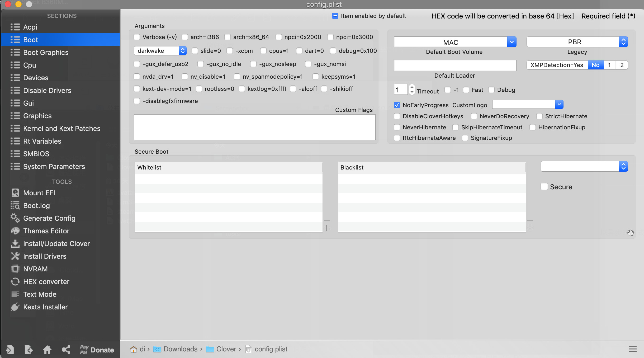Image resolution: width=644 pixels, height=358 pixels.
Task: Check the HibernationFixup option
Action: [533, 127]
